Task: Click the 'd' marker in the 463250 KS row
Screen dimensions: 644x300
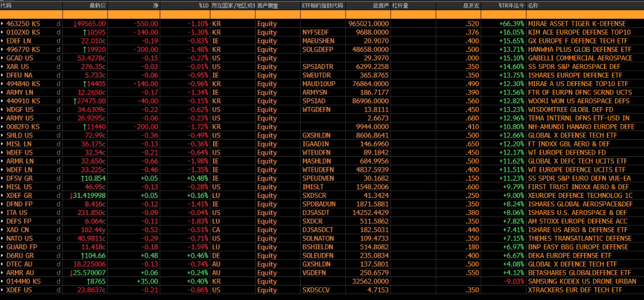Action: 59,24
